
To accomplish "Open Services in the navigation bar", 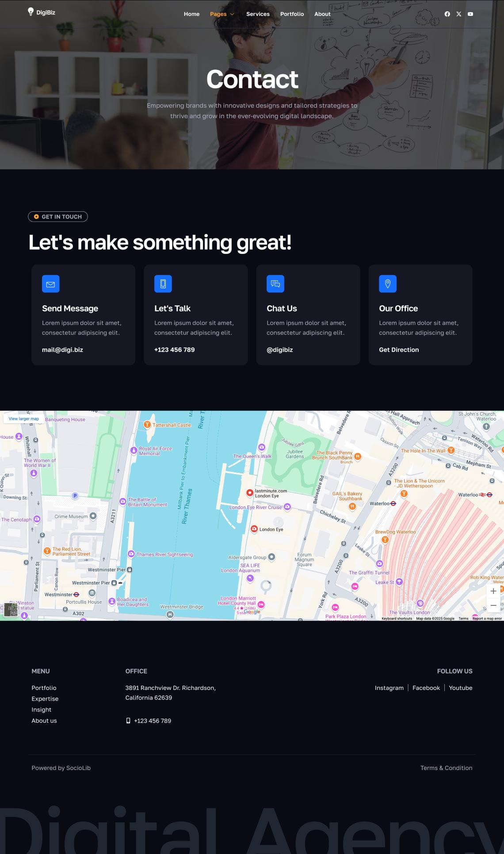I will [x=258, y=14].
